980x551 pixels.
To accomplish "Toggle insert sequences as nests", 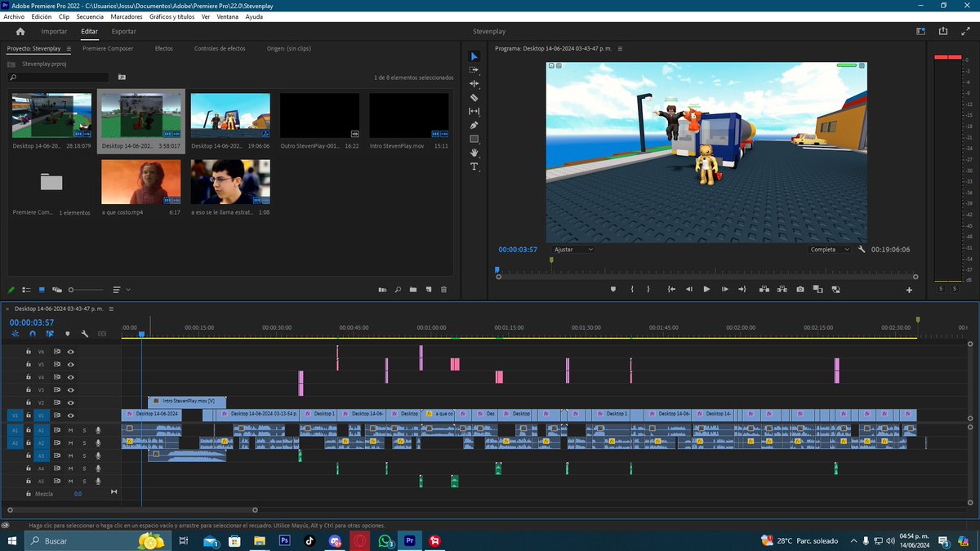I will [x=16, y=334].
